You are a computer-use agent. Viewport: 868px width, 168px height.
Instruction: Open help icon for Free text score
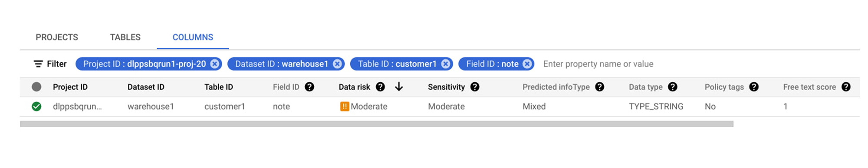click(846, 87)
